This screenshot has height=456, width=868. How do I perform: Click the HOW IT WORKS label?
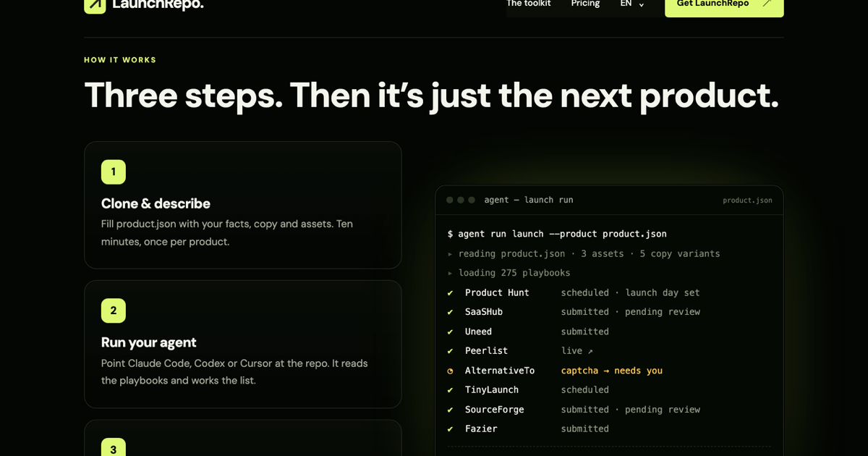(120, 60)
